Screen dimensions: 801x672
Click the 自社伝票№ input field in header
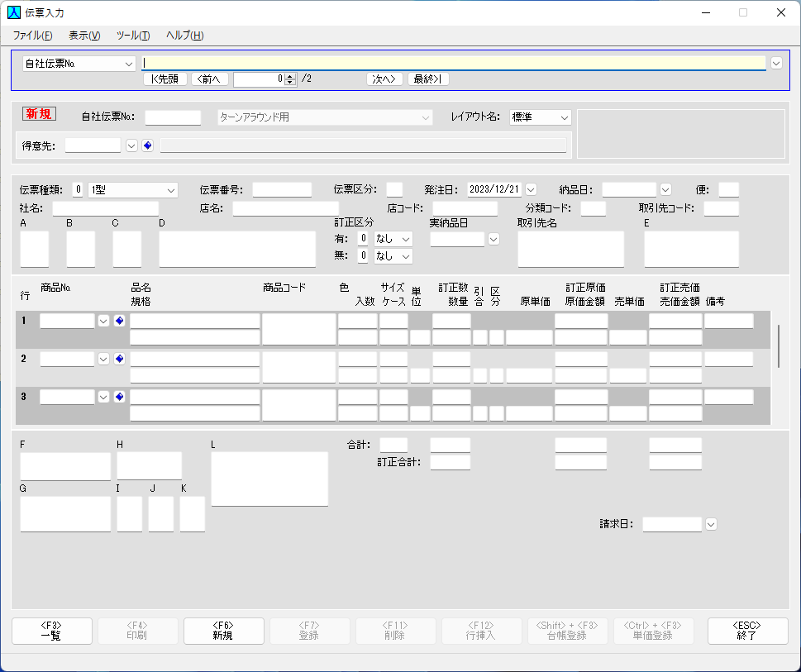[173, 117]
